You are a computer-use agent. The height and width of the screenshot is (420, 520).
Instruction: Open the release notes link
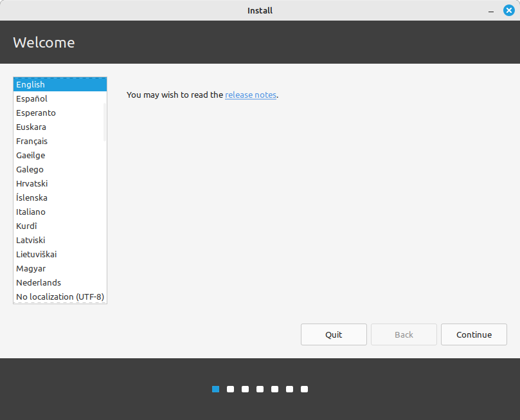pos(251,95)
